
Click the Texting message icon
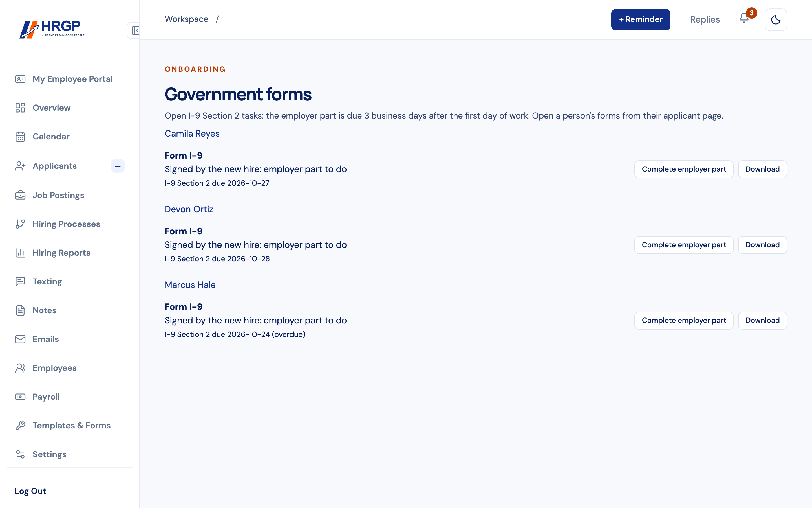20,282
